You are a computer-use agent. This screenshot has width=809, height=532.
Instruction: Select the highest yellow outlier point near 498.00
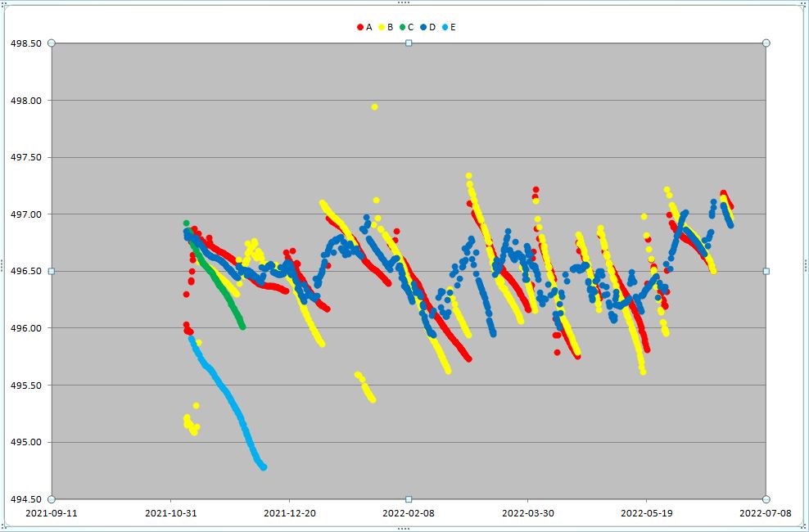[x=374, y=106]
